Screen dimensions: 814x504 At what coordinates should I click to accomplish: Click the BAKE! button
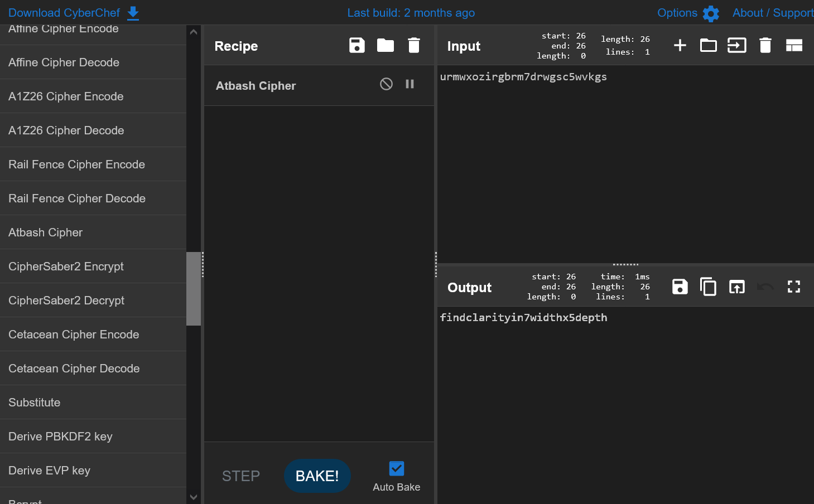point(317,476)
